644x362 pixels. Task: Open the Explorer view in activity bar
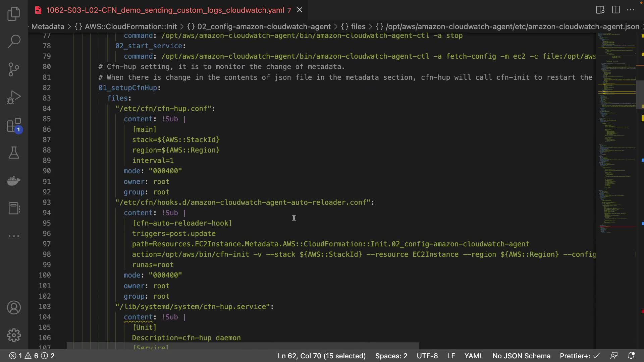pos(14,14)
